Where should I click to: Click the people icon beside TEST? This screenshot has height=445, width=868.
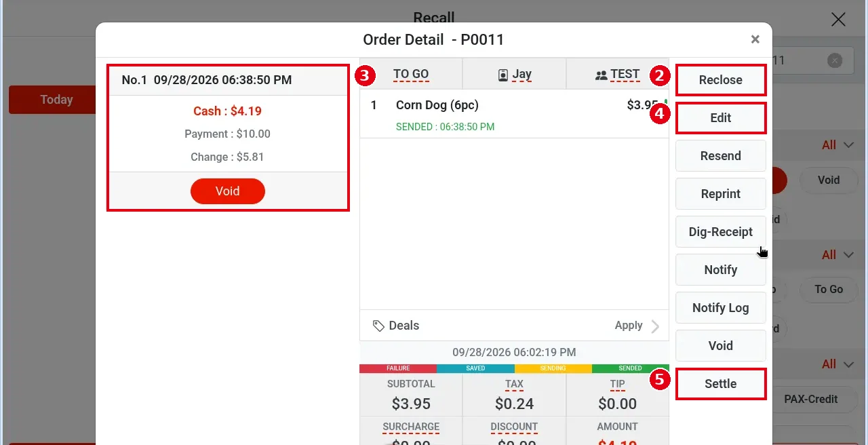601,75
